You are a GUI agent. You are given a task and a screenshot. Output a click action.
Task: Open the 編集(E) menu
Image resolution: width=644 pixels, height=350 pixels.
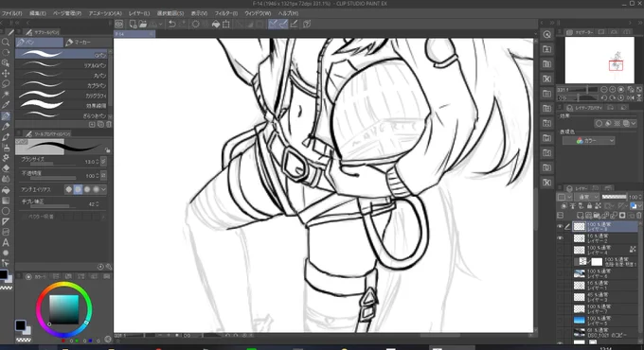pos(37,13)
